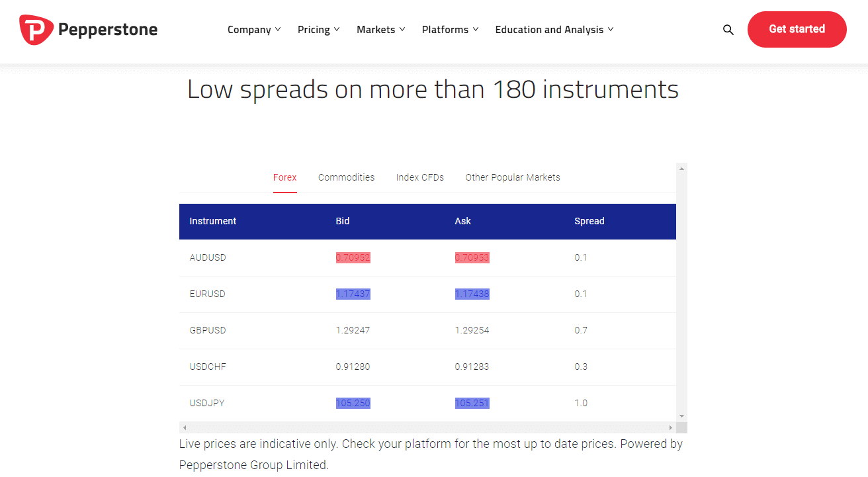
Task: Click the horizontal scrollbar track under table
Action: (x=427, y=427)
